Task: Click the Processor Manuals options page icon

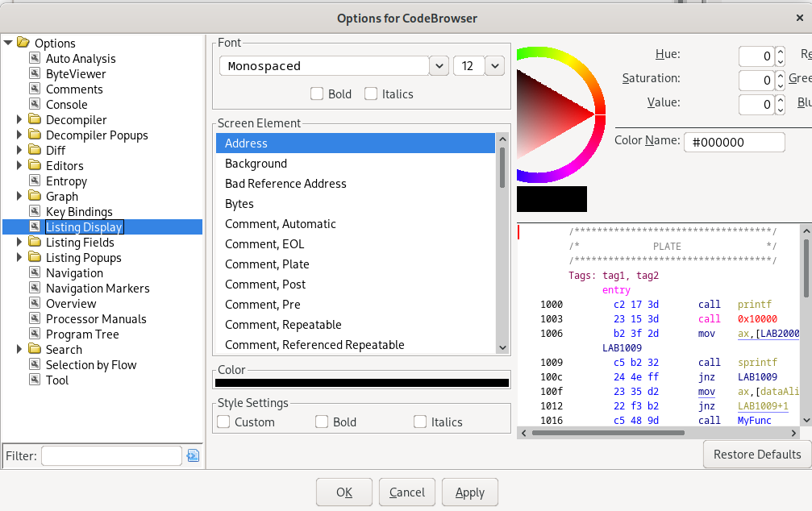Action: (35, 318)
